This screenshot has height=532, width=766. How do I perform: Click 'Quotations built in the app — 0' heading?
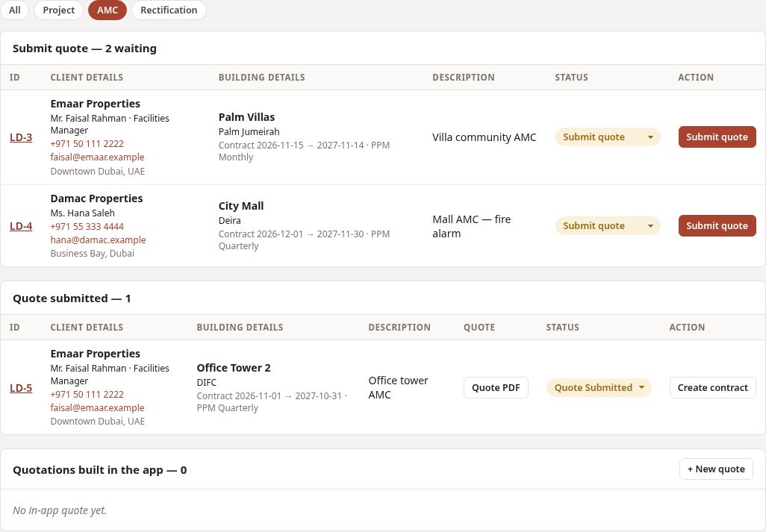click(99, 470)
